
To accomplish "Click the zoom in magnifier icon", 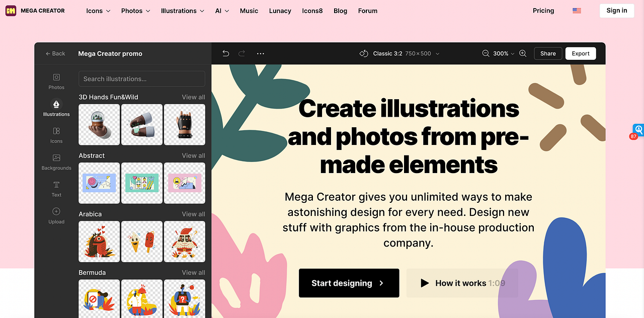I will coord(523,53).
